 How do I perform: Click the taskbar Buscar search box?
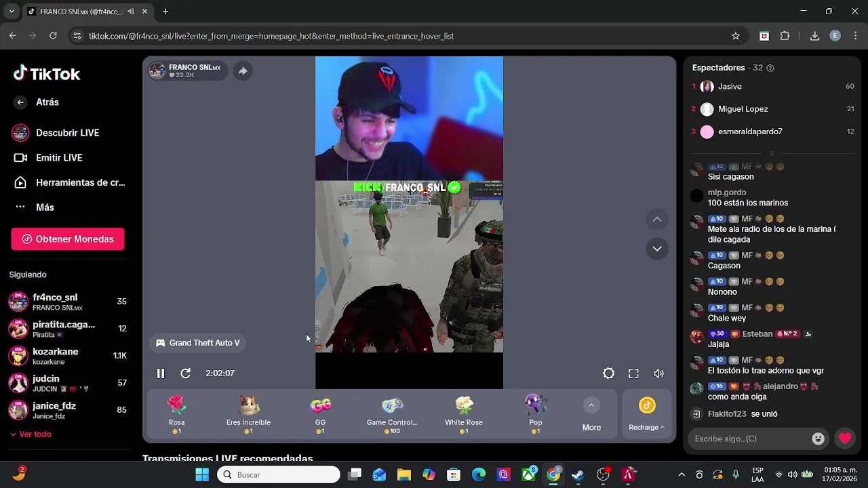[279, 474]
